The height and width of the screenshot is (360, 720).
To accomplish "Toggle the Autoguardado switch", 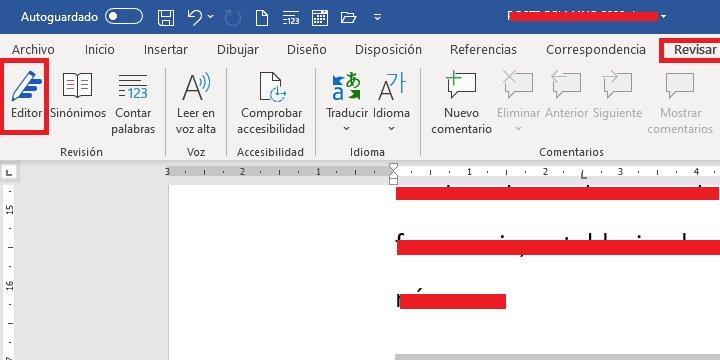I will [x=124, y=17].
